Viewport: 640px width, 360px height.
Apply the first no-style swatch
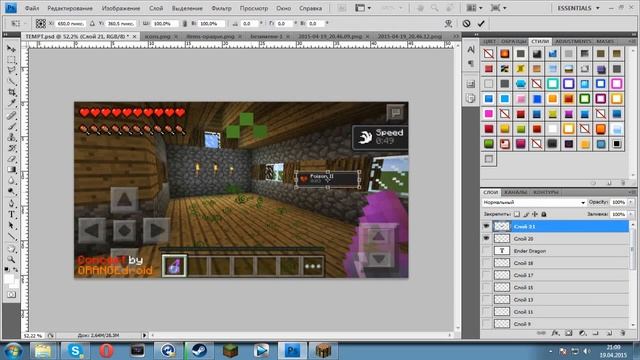click(x=489, y=53)
